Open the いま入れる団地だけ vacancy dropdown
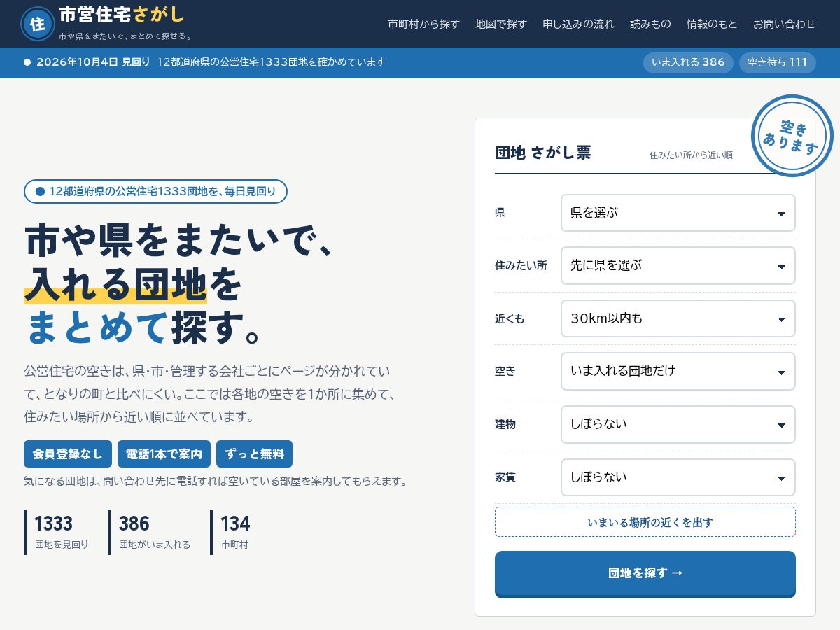This screenshot has height=630, width=840. [x=678, y=371]
